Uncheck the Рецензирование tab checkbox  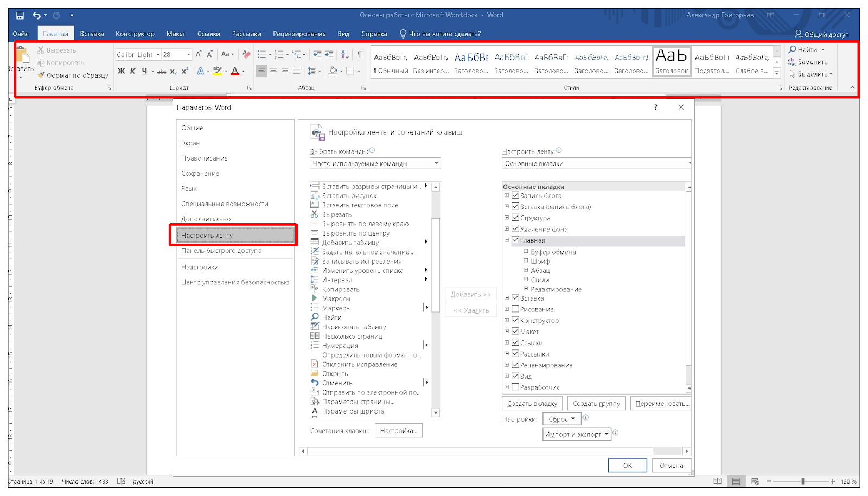tap(515, 365)
